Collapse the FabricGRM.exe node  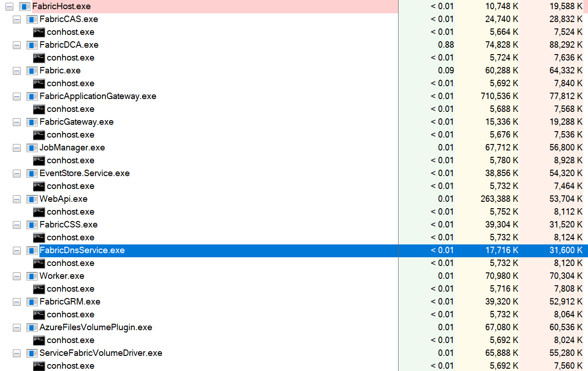[17, 302]
